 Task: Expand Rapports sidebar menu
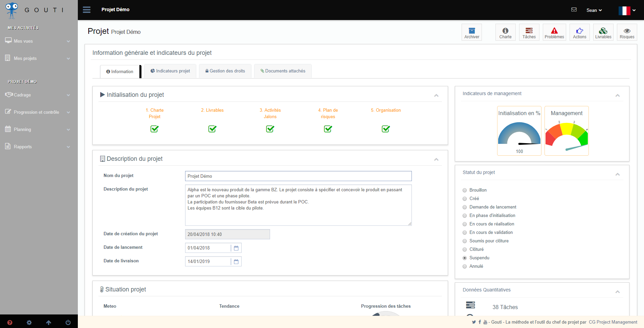pos(39,147)
